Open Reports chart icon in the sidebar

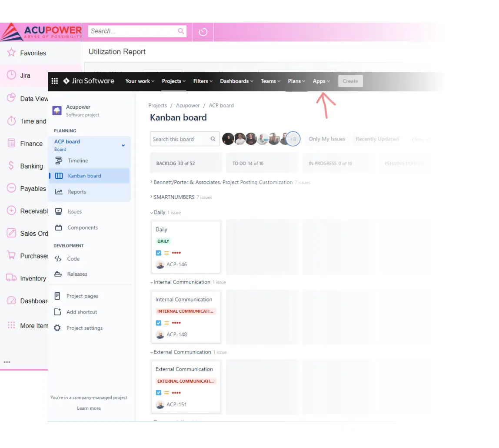point(59,192)
